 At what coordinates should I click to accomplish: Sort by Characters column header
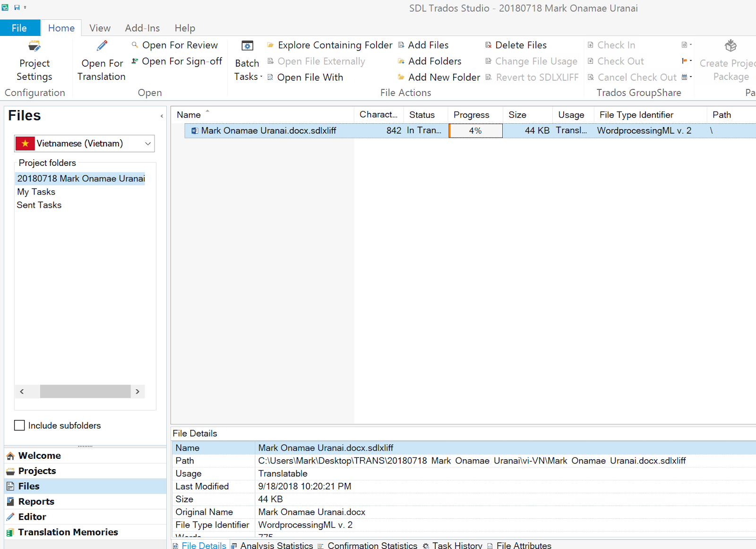pyautogui.click(x=378, y=115)
